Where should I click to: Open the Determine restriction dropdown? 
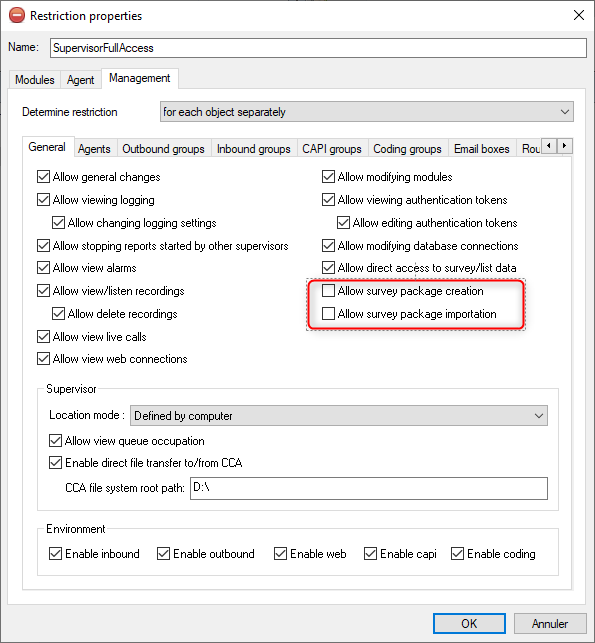[x=367, y=112]
